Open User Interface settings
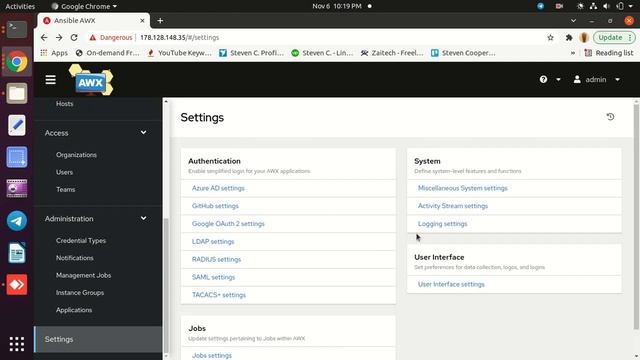This screenshot has height=360, width=640. pos(451,284)
